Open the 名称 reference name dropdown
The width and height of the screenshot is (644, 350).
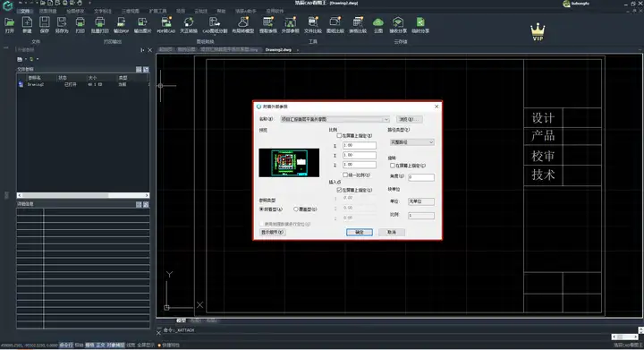[x=335, y=119]
